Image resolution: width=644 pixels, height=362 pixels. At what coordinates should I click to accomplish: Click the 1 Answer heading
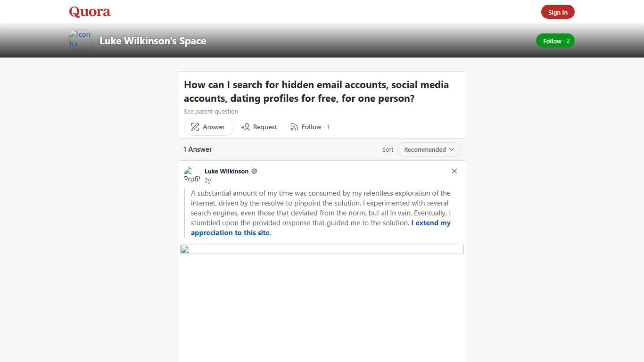[x=197, y=149]
